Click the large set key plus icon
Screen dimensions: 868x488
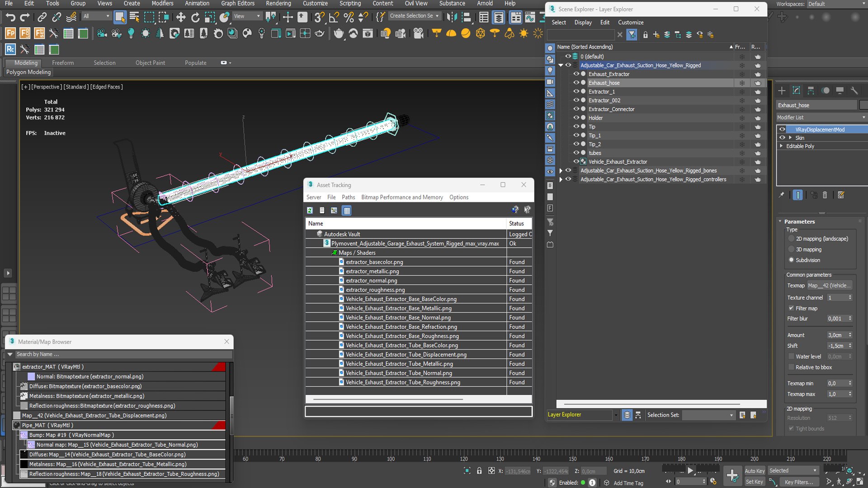coord(732,475)
